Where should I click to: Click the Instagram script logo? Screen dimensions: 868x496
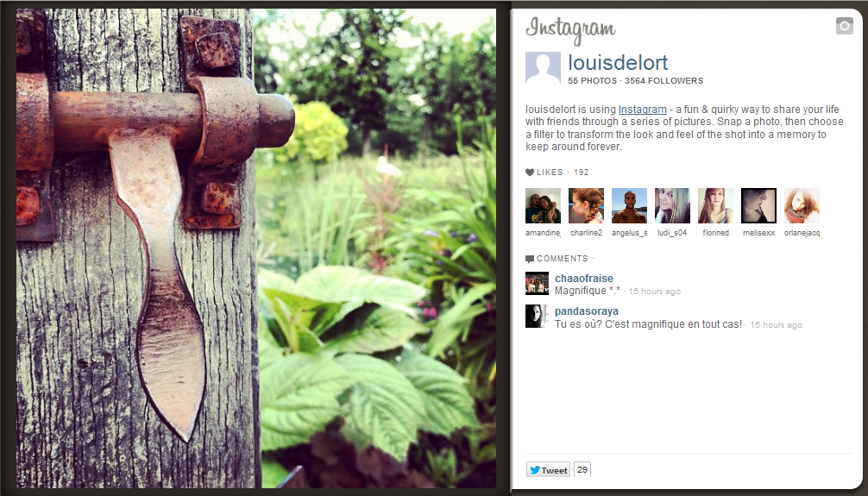coord(570,30)
